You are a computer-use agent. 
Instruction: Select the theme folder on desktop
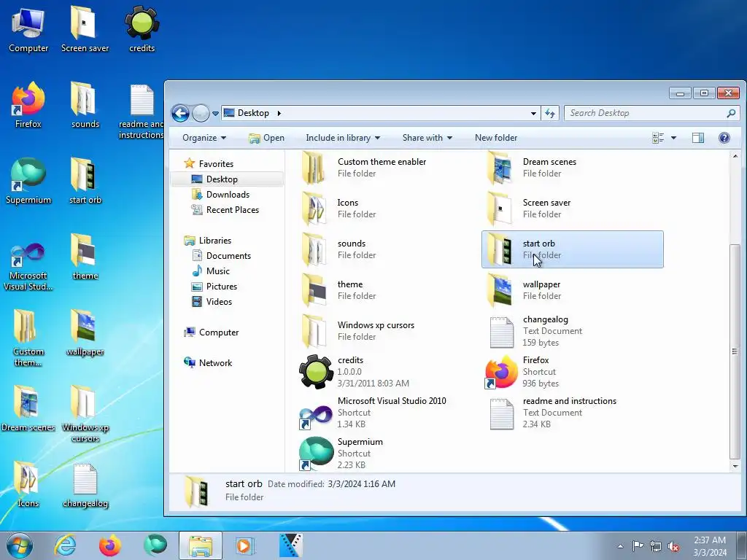point(85,257)
